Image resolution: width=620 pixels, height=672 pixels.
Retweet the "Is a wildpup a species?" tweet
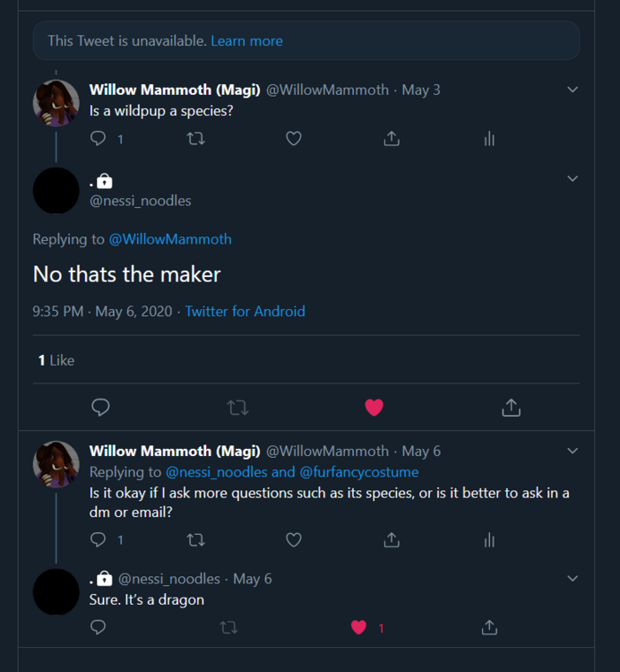(x=195, y=139)
